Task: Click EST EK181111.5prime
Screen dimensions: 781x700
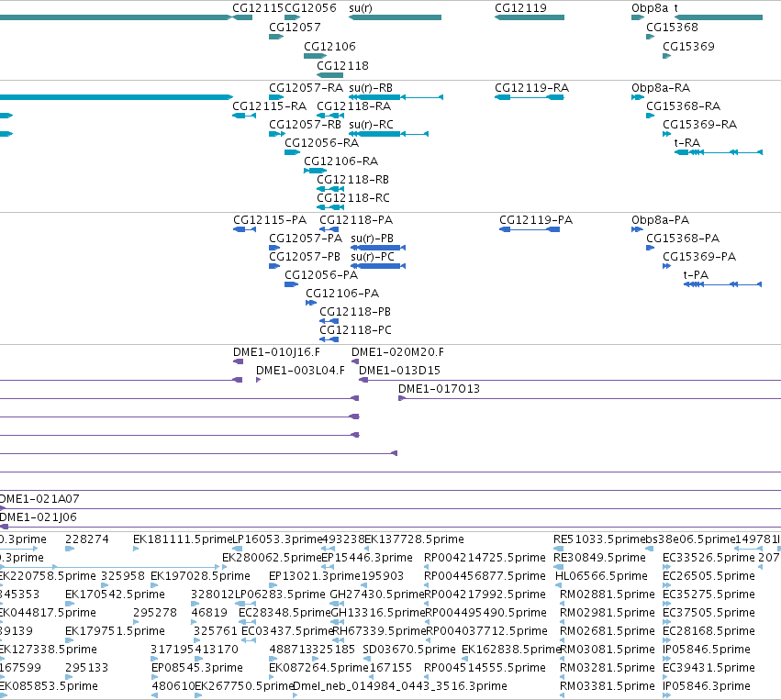Action: (x=183, y=540)
